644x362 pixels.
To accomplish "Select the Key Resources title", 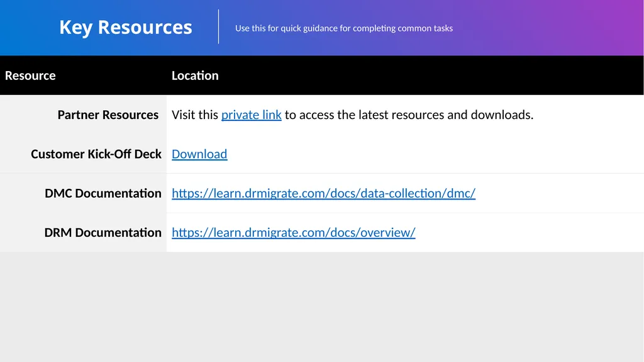I will [126, 28].
